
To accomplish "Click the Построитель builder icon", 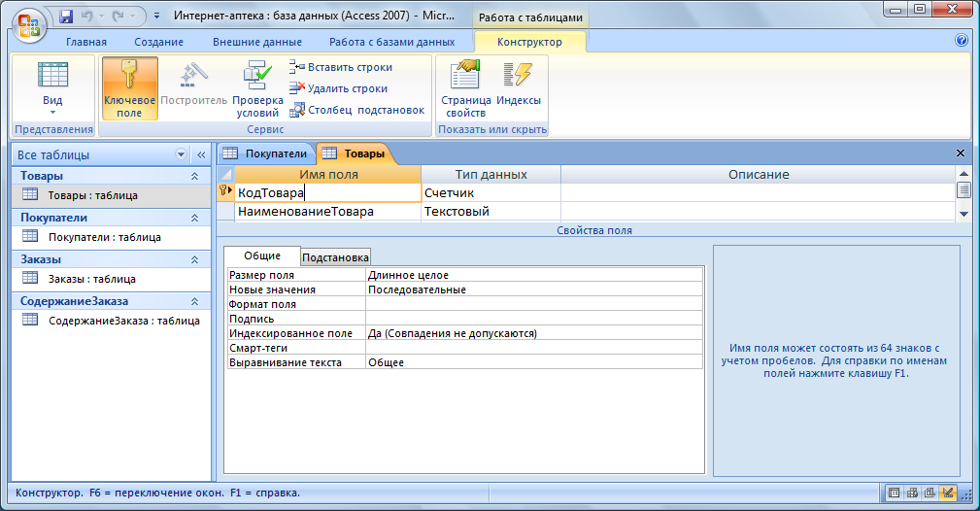I will pos(193,84).
